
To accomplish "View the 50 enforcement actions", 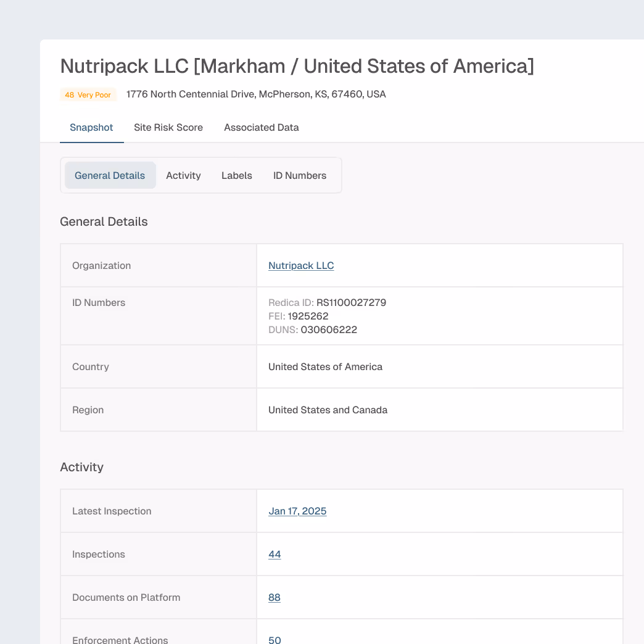I will pos(275,640).
